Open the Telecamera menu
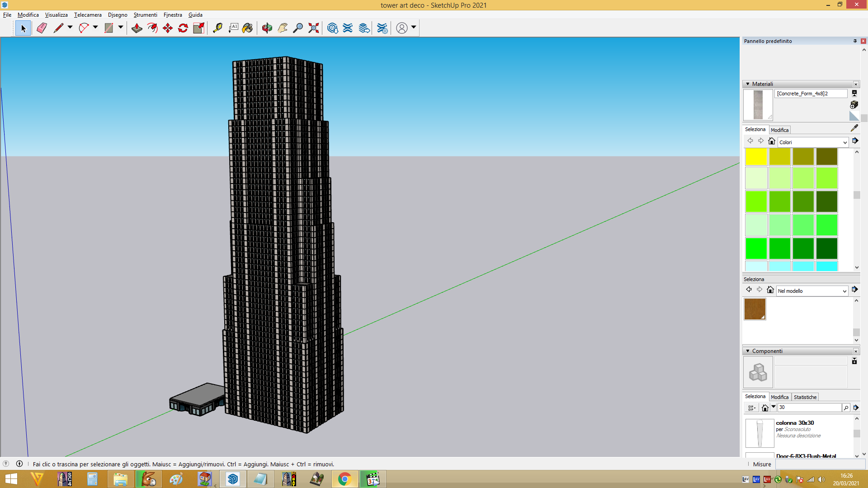The image size is (868, 488). tap(88, 15)
